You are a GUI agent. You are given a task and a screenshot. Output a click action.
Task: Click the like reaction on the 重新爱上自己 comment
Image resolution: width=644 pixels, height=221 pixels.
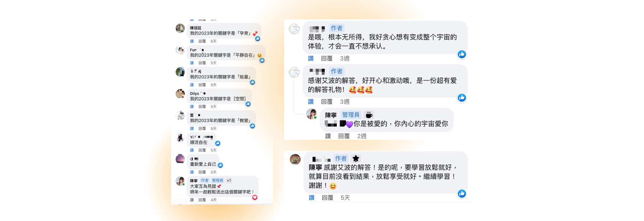(220, 165)
